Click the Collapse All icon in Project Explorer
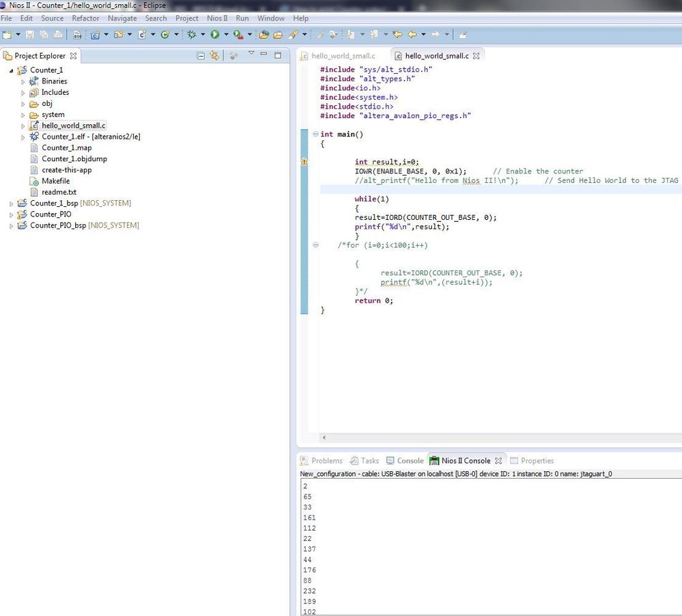Image resolution: width=682 pixels, height=616 pixels. (201, 56)
